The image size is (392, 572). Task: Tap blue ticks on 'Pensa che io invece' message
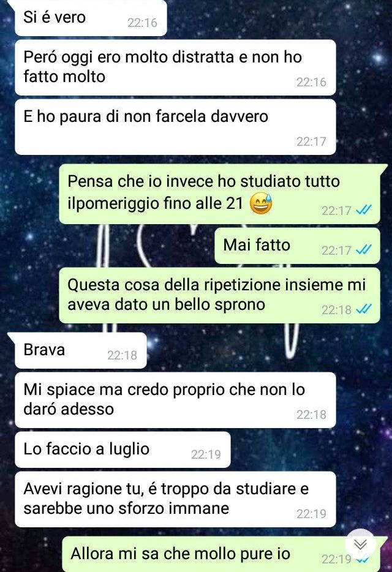tap(364, 210)
